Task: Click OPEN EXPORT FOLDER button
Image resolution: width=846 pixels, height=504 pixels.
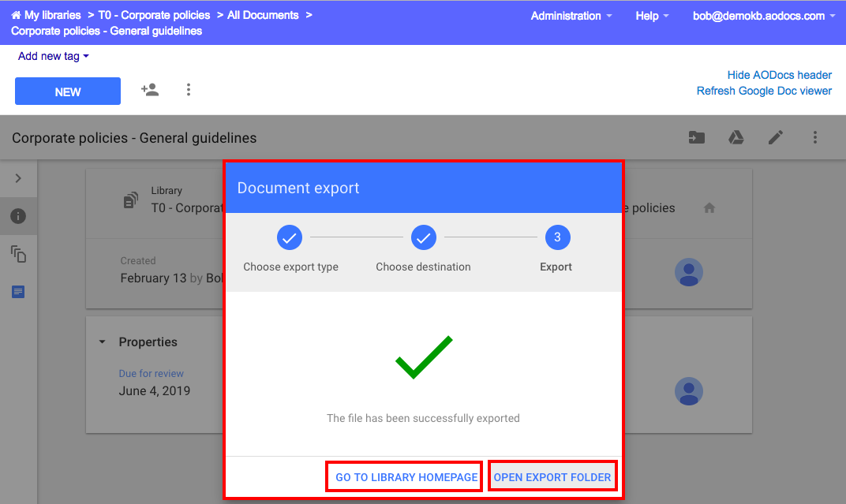Action: pyautogui.click(x=552, y=477)
